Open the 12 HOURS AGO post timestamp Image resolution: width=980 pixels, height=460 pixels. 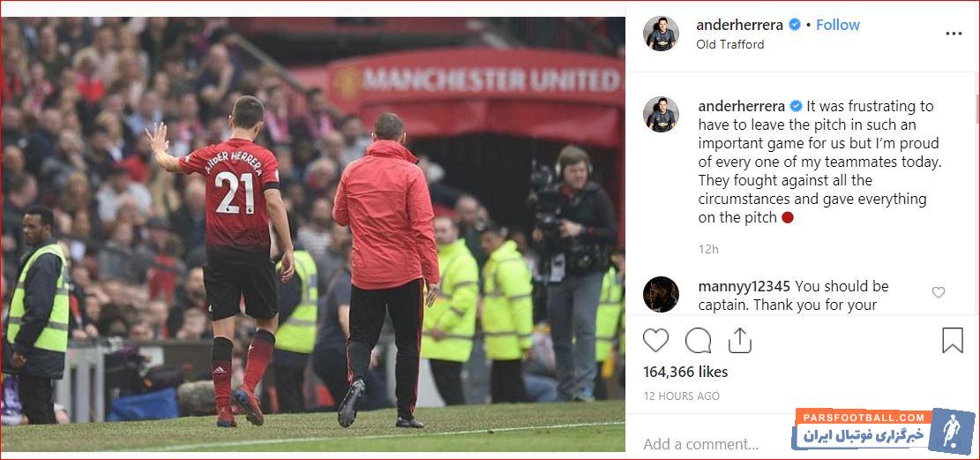(x=681, y=396)
